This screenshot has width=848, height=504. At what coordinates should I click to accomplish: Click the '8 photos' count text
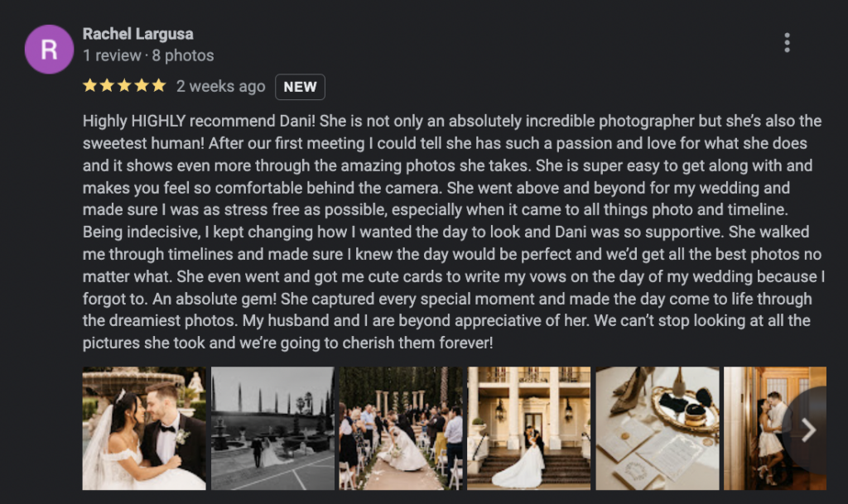tap(183, 55)
